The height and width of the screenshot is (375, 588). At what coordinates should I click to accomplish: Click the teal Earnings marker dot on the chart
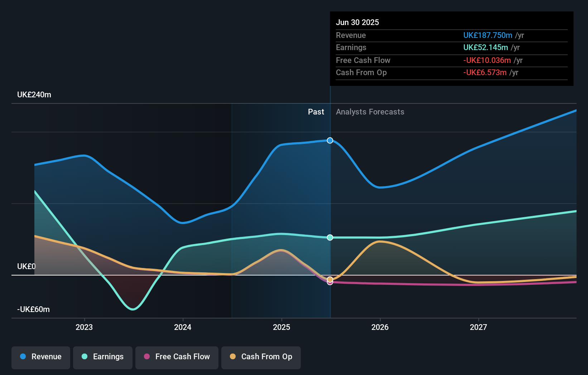tap(330, 238)
